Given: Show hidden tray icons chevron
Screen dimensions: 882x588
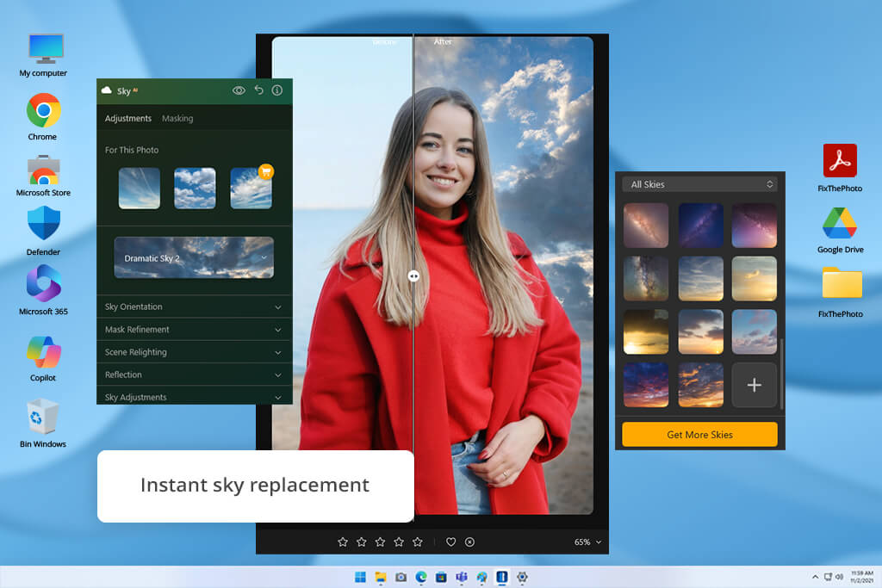Looking at the screenshot, I should coord(815,577).
